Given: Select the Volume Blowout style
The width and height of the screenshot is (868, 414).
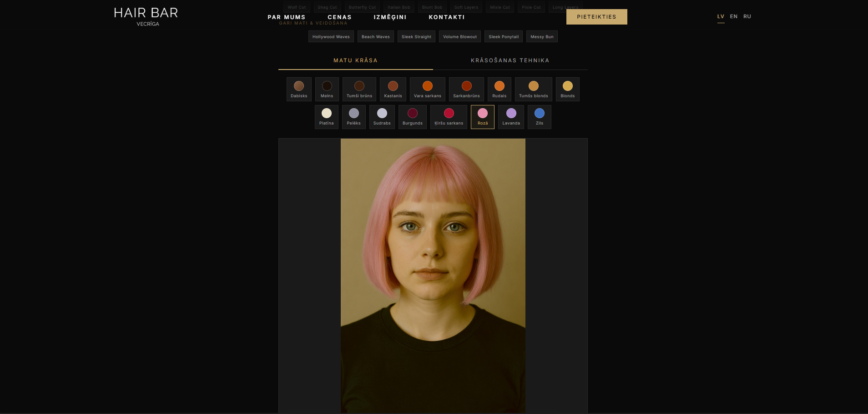Looking at the screenshot, I should pyautogui.click(x=460, y=37).
